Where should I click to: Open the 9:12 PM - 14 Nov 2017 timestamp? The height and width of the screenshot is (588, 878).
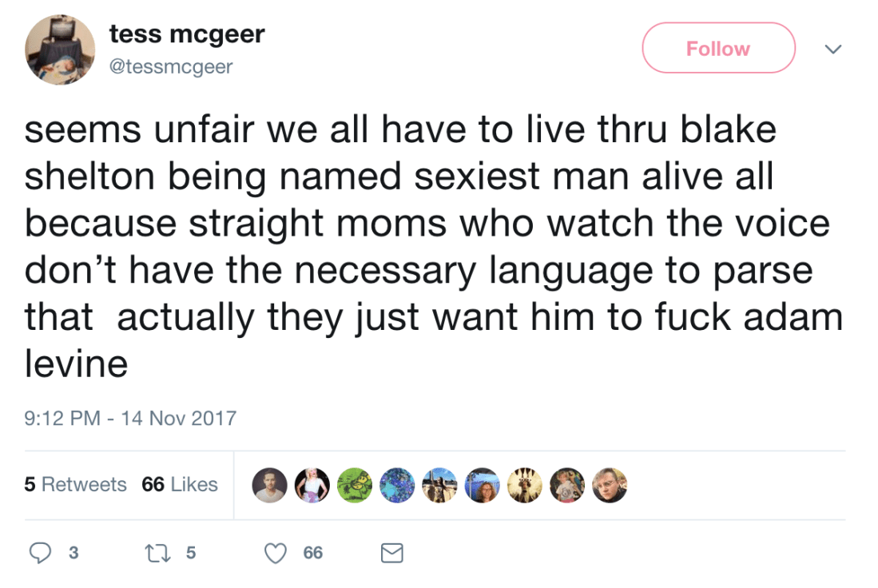click(130, 418)
